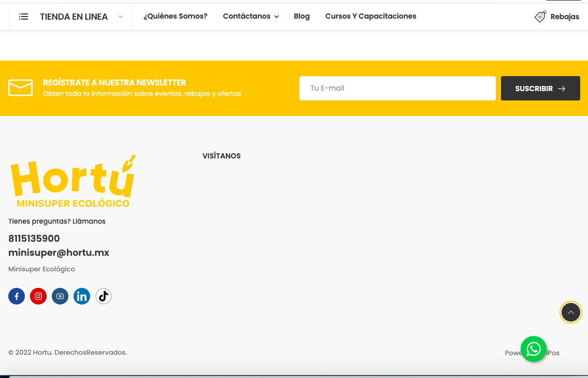Click the newsletter envelope icon

pos(21,88)
